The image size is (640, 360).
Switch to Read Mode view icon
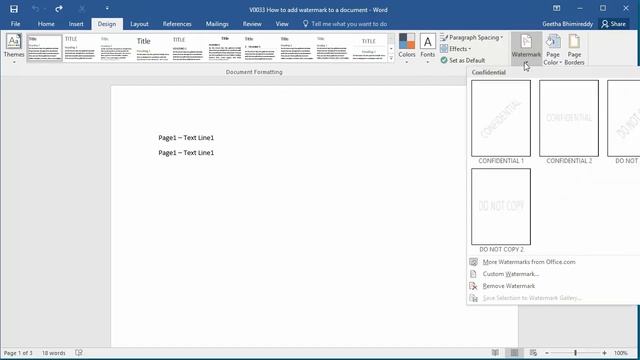coord(495,353)
